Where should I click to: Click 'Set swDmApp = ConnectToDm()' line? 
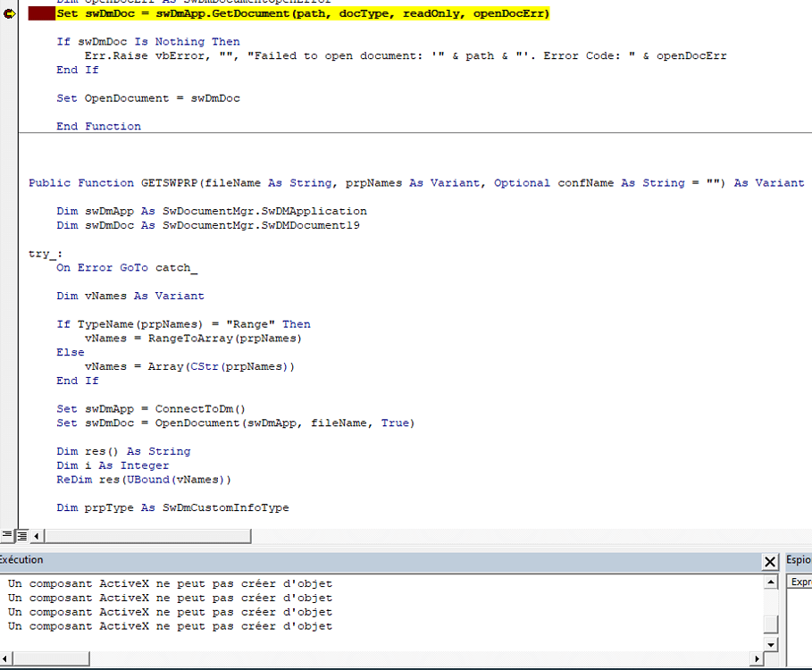[x=151, y=409]
